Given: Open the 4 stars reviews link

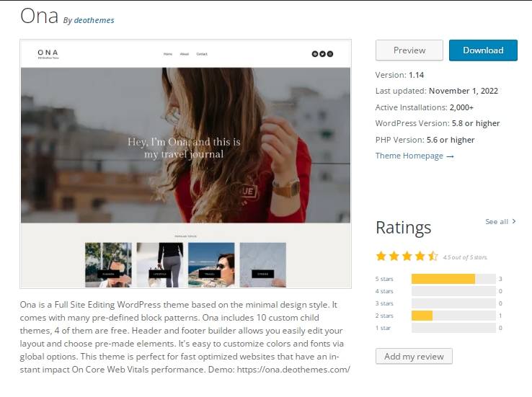Looking at the screenshot, I should click(x=384, y=291).
